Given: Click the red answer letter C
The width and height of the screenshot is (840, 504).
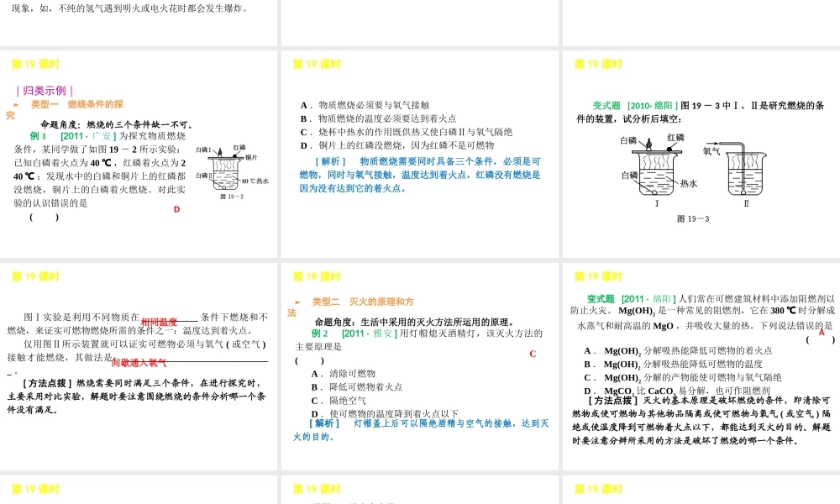Looking at the screenshot, I should tap(533, 354).
